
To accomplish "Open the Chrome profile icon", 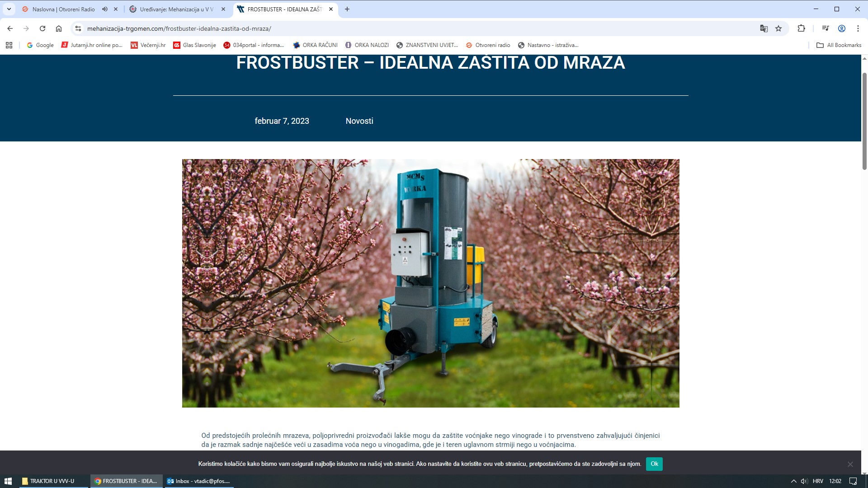I will (x=842, y=28).
